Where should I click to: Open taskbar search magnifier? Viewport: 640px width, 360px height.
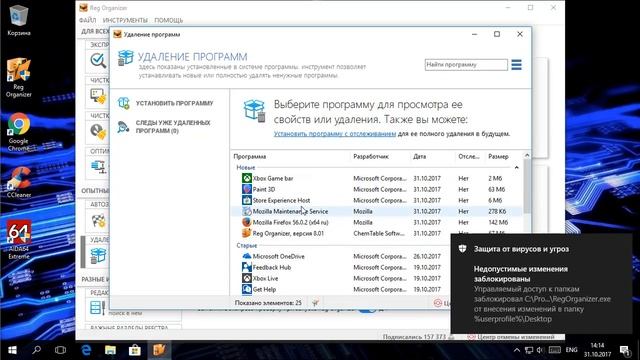[36, 350]
